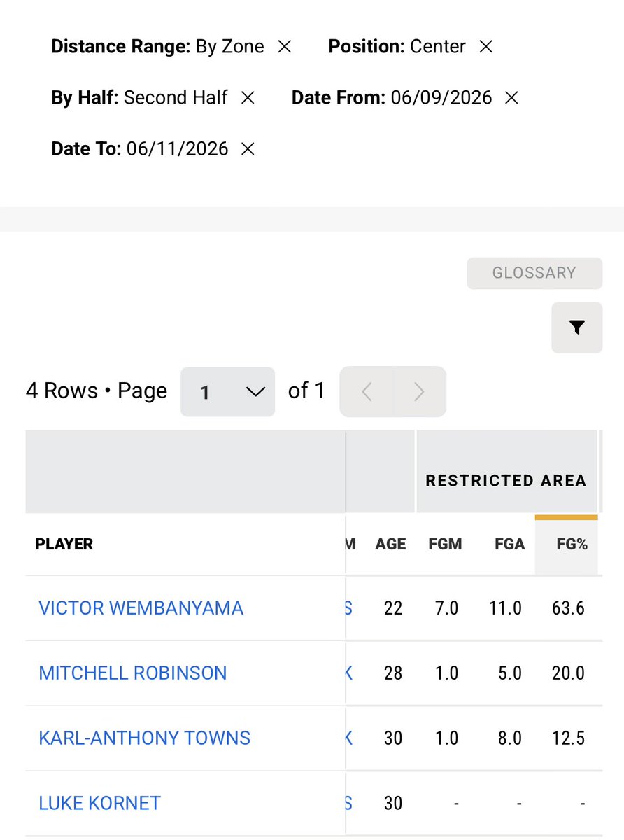Sort by the FGM column header
The height and width of the screenshot is (840, 624).
click(445, 545)
